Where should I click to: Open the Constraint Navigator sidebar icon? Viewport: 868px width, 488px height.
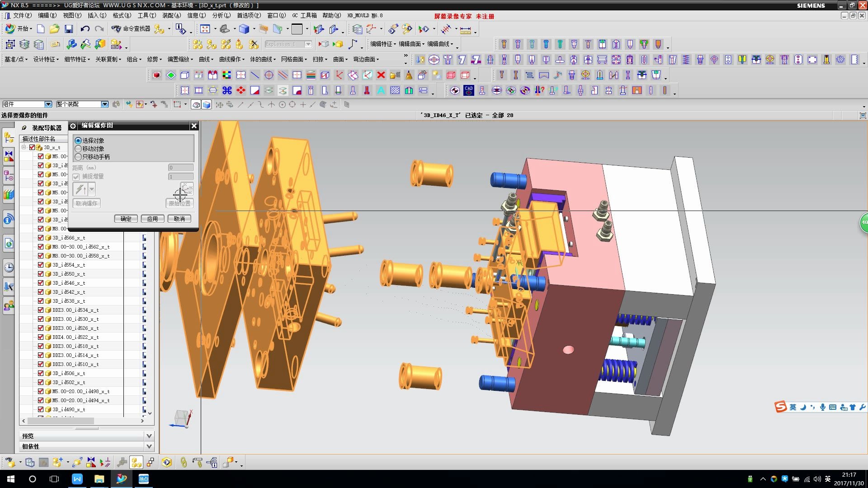(x=9, y=156)
